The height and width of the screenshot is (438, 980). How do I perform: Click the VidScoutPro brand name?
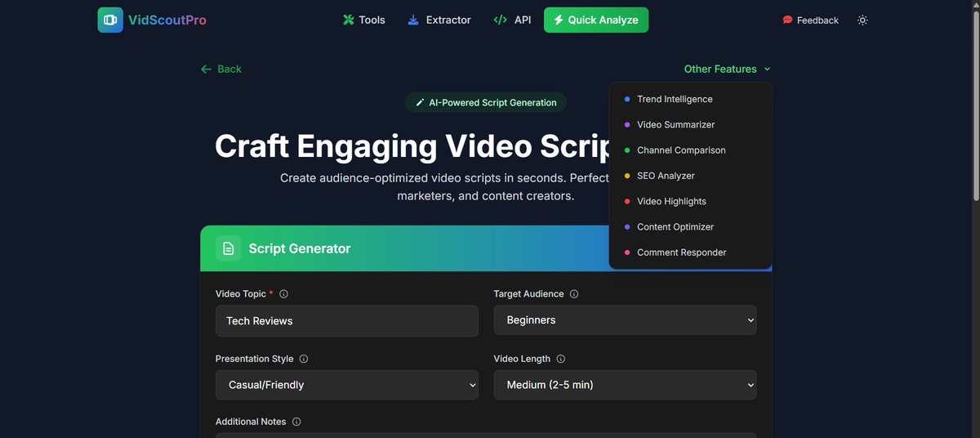167,20
